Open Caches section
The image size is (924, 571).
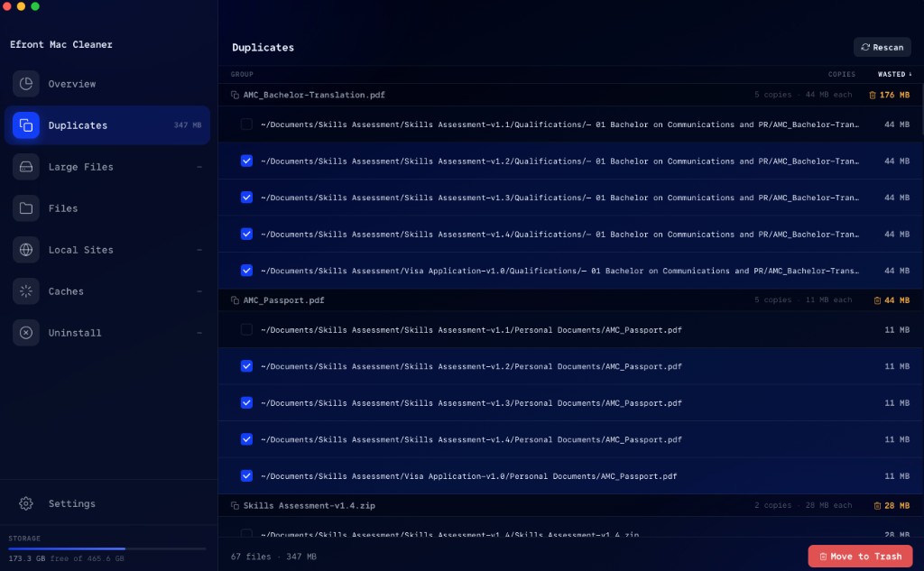pyautogui.click(x=107, y=291)
